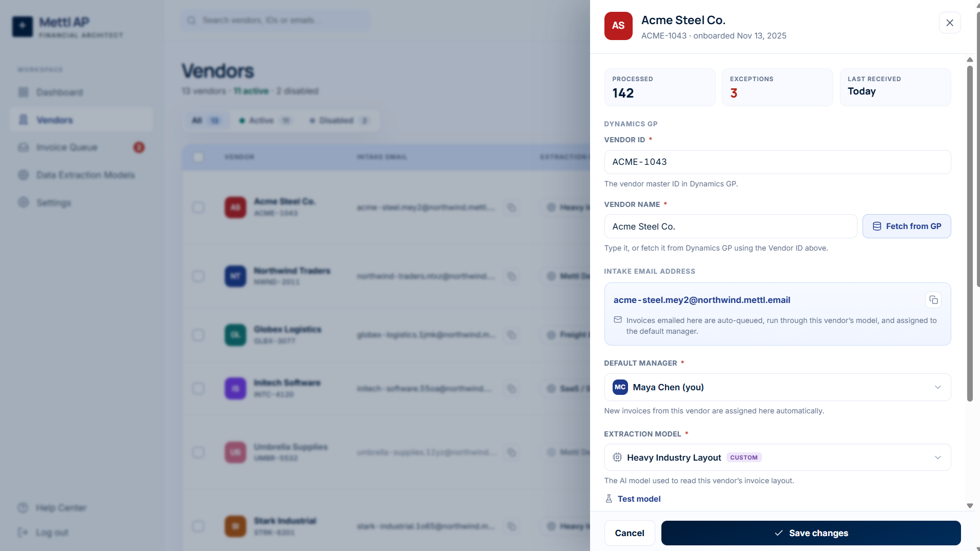Click the Intake Email column header

coord(382,157)
